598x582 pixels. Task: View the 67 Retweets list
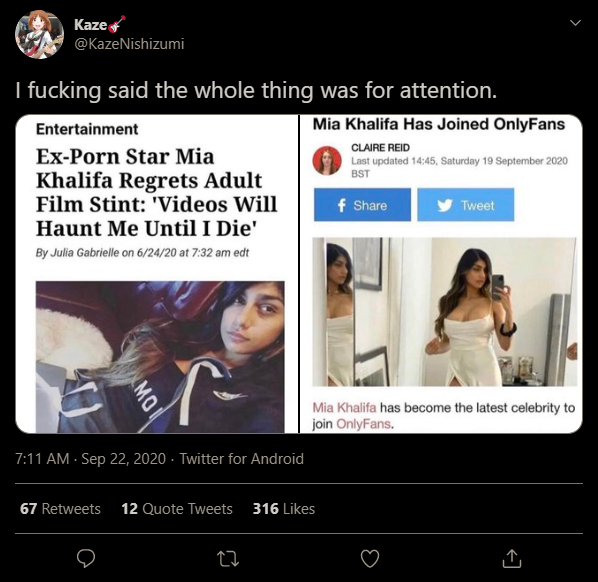click(x=60, y=508)
